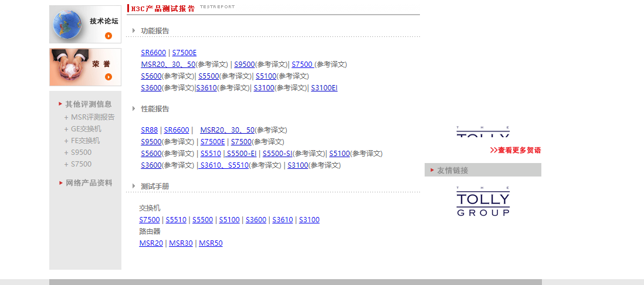Click the 交换机 label

coord(150,208)
